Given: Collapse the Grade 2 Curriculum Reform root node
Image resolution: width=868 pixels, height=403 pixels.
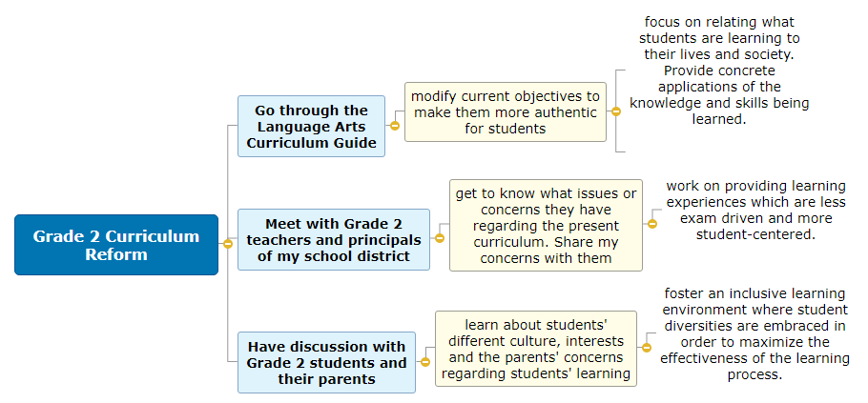Looking at the screenshot, I should (227, 244).
